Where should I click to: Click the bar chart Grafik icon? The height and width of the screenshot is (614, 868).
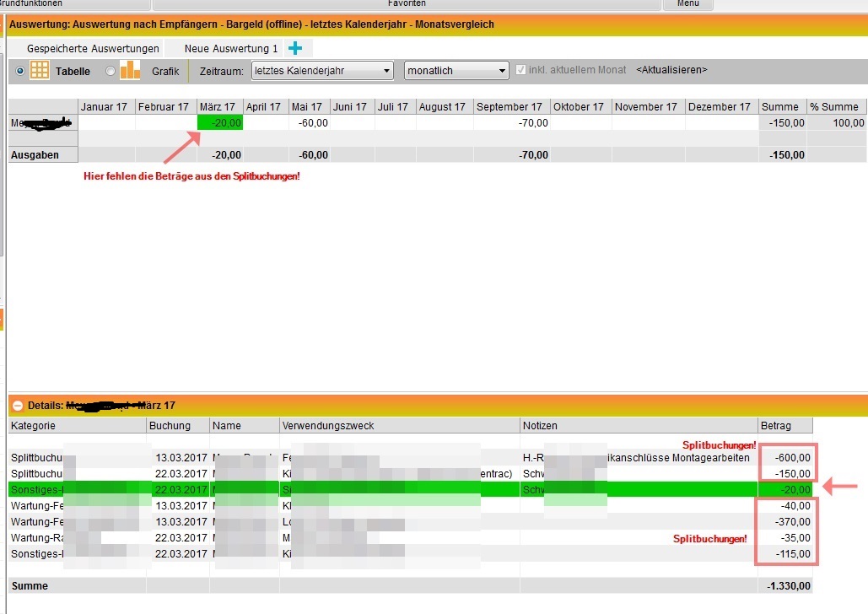point(130,70)
